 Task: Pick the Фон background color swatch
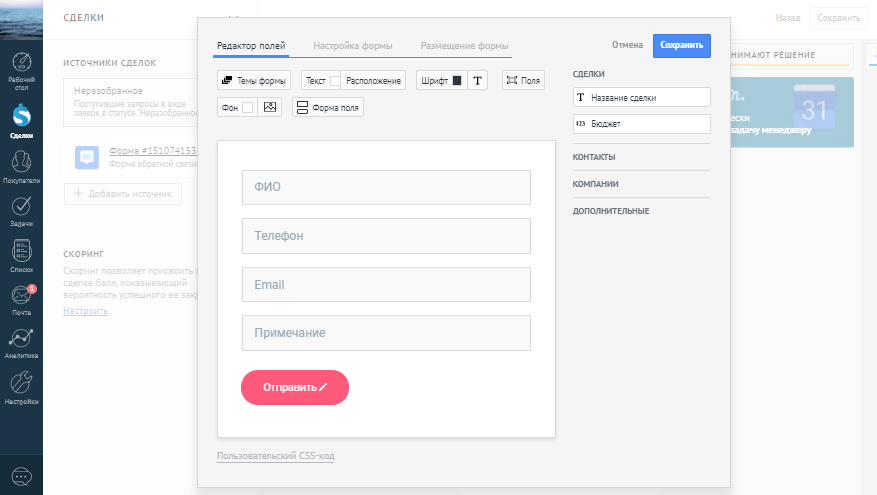pyautogui.click(x=247, y=107)
